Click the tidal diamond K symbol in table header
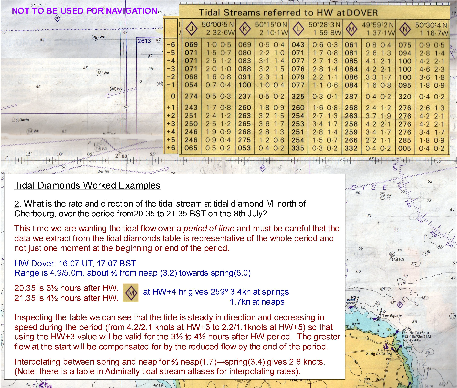Screen dimensions: 457x388 245,29
